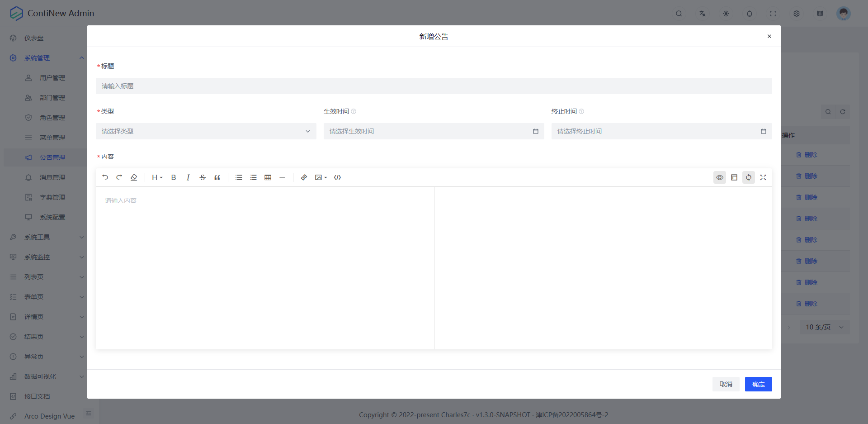Focus the 标题 title input field
Image resolution: width=868 pixels, height=424 pixels.
click(433, 86)
